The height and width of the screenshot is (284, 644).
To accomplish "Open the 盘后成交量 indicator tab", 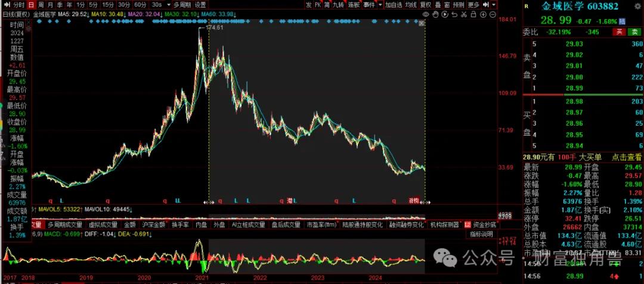I will tap(286, 224).
